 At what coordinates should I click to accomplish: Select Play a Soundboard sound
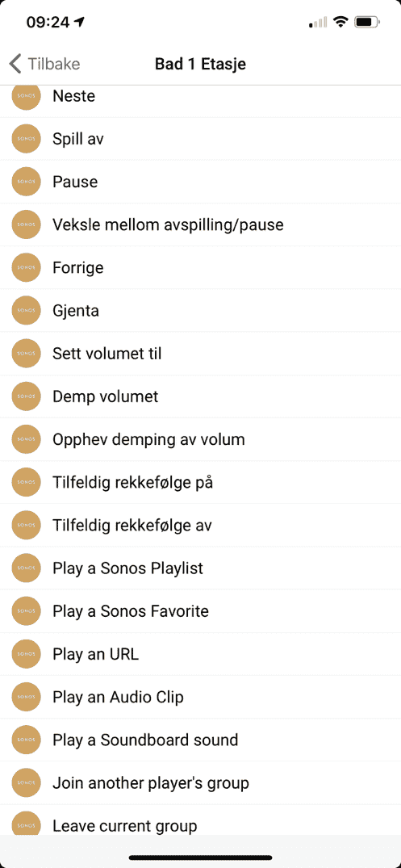[x=200, y=740]
